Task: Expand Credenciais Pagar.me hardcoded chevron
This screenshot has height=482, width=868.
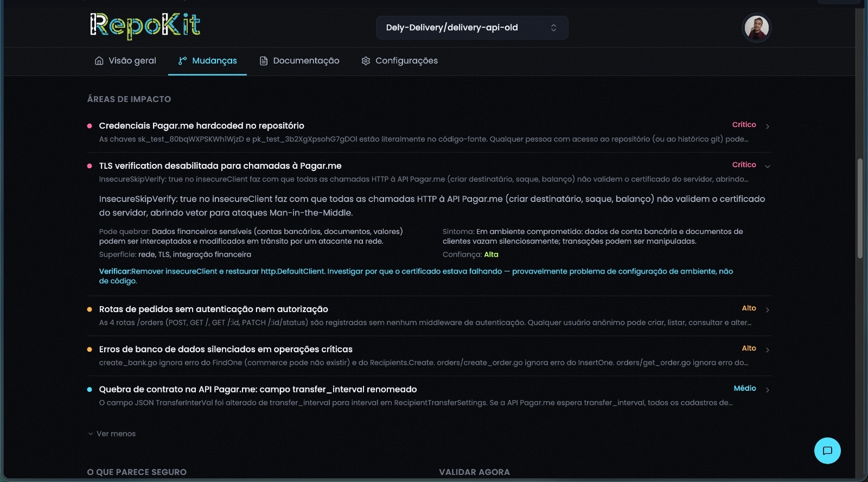Action: point(767,126)
